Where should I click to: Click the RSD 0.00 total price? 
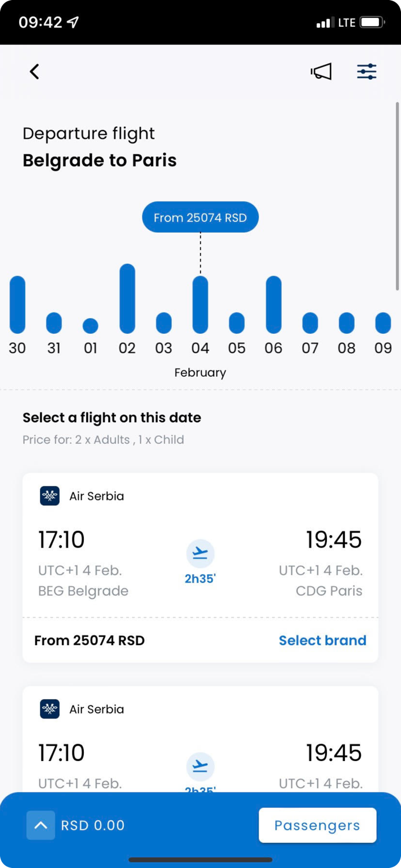93,825
